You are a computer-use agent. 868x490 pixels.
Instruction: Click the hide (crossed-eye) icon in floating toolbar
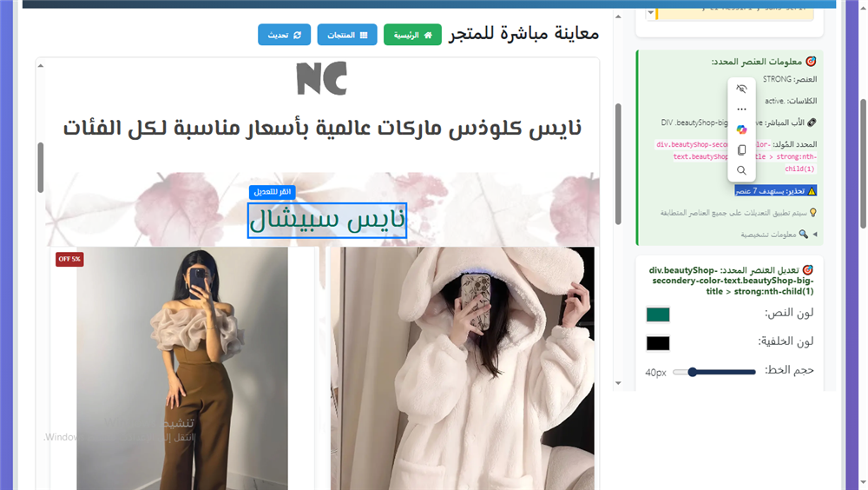click(741, 89)
